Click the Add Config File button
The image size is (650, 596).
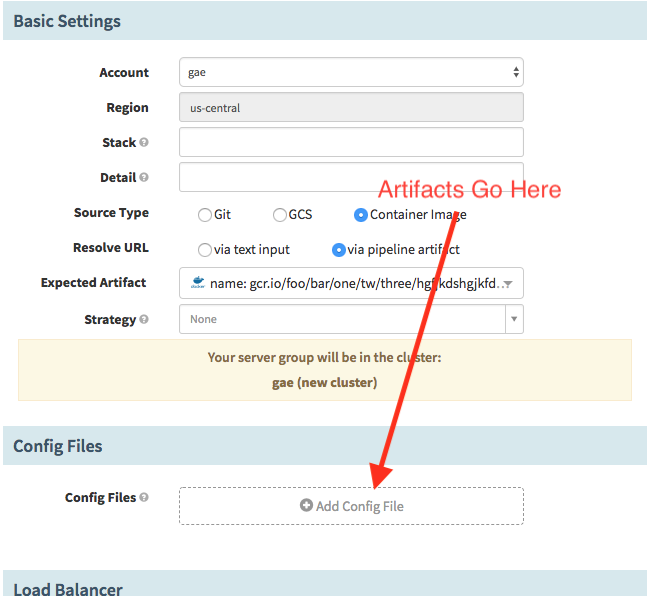tap(351, 506)
